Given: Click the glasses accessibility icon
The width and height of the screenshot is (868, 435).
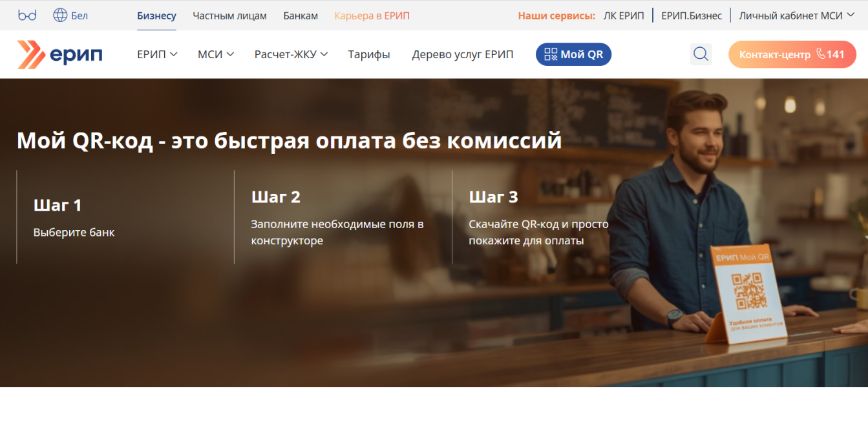Looking at the screenshot, I should 27,16.
